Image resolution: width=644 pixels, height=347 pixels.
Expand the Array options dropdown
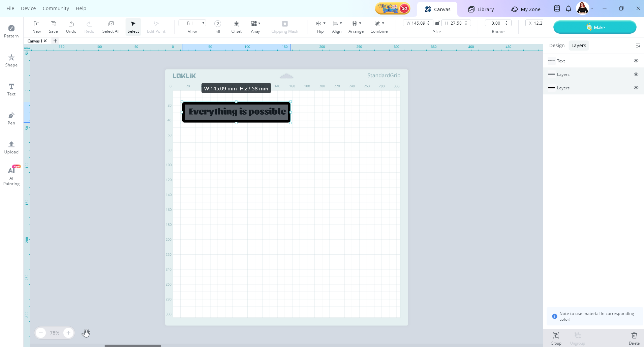tap(259, 23)
